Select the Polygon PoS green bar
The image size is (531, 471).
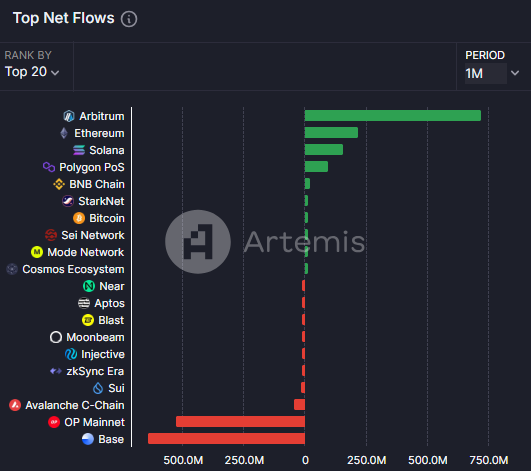pos(316,166)
